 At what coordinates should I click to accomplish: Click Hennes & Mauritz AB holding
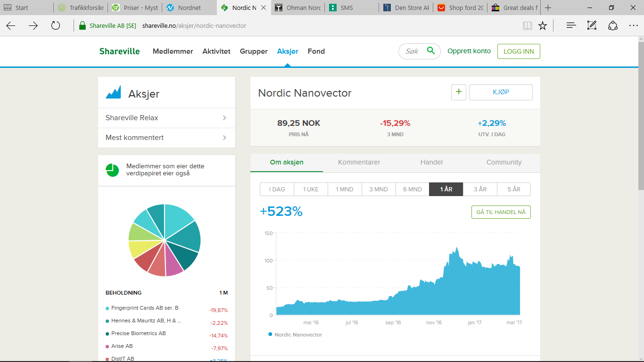(146, 321)
